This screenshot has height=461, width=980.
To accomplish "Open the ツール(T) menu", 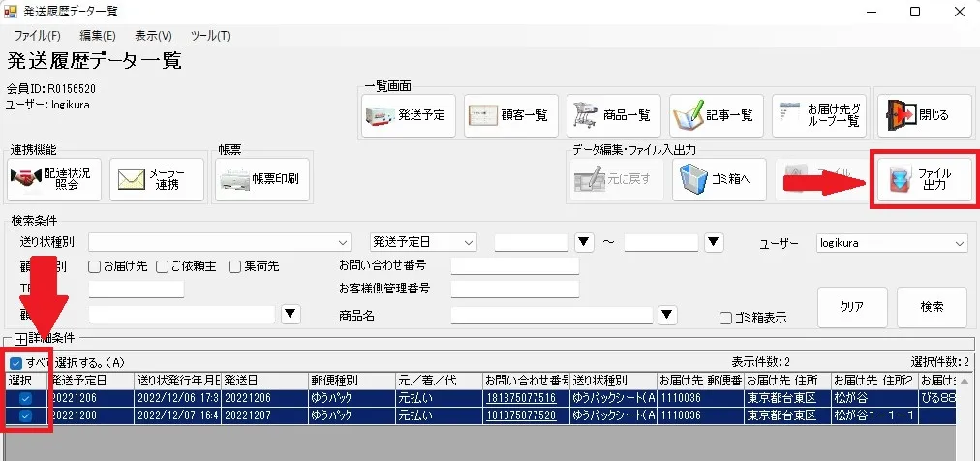I will pos(210,36).
